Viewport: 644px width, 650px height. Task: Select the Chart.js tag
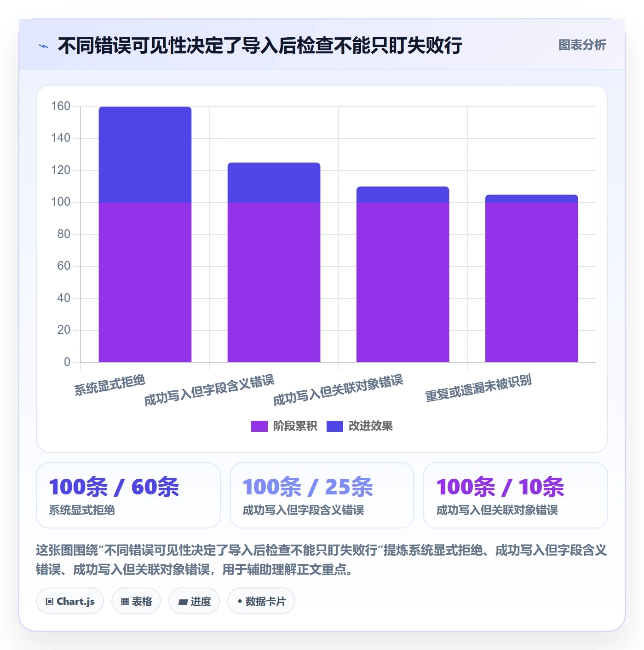(70, 601)
